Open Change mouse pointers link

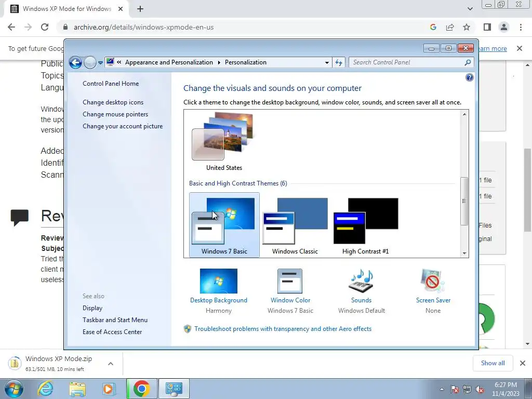[x=115, y=114]
